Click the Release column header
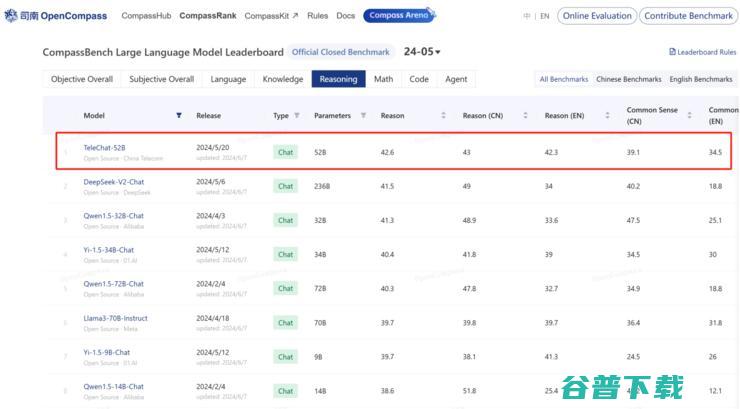The image size is (740, 409). pyautogui.click(x=209, y=116)
